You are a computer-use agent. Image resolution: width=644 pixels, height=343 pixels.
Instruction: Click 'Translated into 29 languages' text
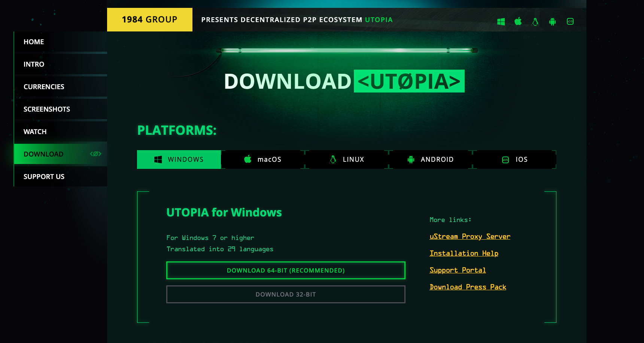pyautogui.click(x=220, y=249)
